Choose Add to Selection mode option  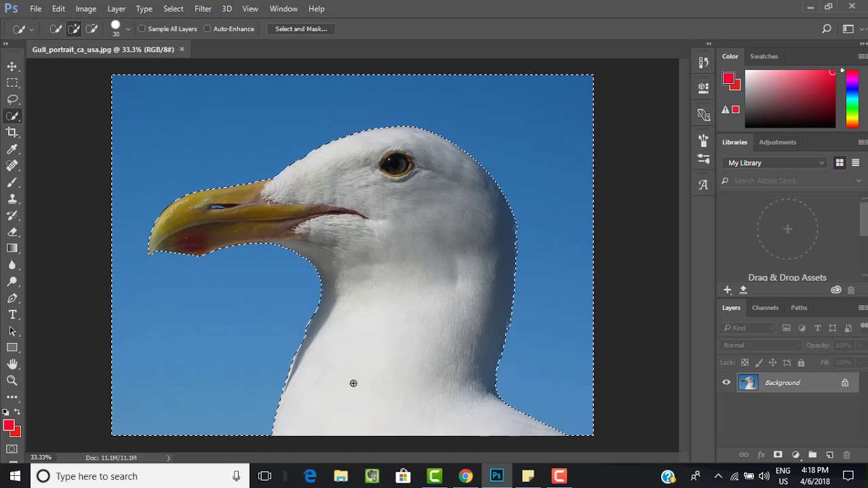pyautogui.click(x=73, y=29)
